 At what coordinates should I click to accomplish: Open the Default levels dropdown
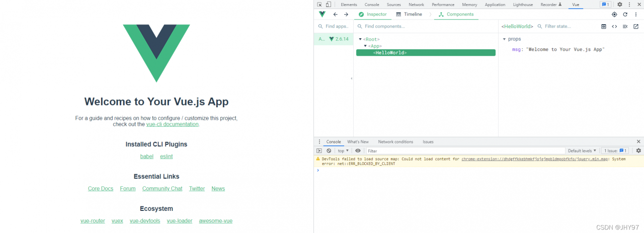pos(582,150)
